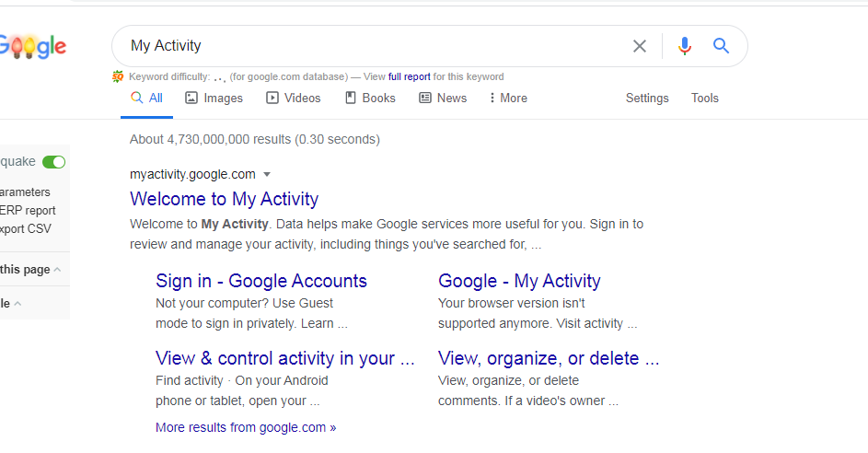Image resolution: width=868 pixels, height=453 pixels.
Task: Clear the search box with the X icon
Action: point(640,46)
